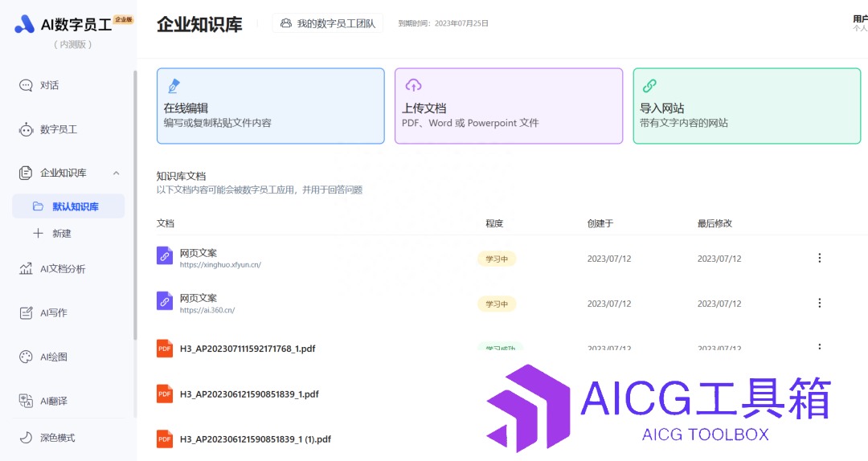Click the AI写作 pencil-note icon
The width and height of the screenshot is (868, 461).
pyautogui.click(x=26, y=312)
